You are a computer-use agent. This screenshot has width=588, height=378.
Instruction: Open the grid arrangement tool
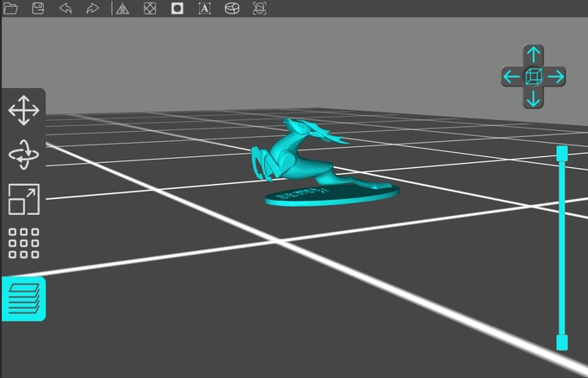(x=24, y=244)
